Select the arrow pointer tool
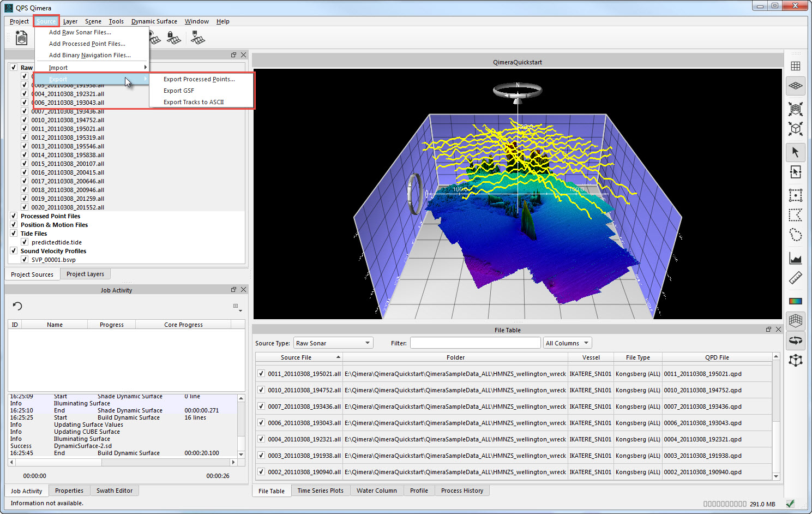Viewport: 812px width, 514px height. (x=795, y=152)
